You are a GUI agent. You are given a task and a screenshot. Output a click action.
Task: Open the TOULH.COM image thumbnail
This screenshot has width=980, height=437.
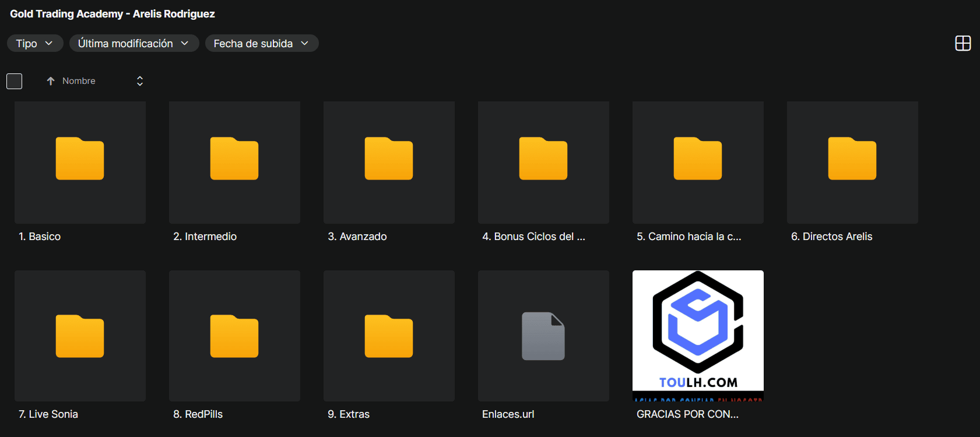coord(698,335)
